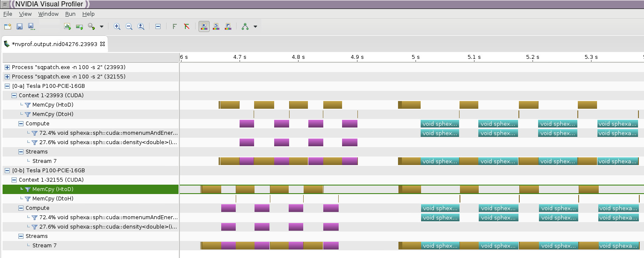The width and height of the screenshot is (644, 258).
Task: Click the 5 s ruler mark
Action: [416, 57]
